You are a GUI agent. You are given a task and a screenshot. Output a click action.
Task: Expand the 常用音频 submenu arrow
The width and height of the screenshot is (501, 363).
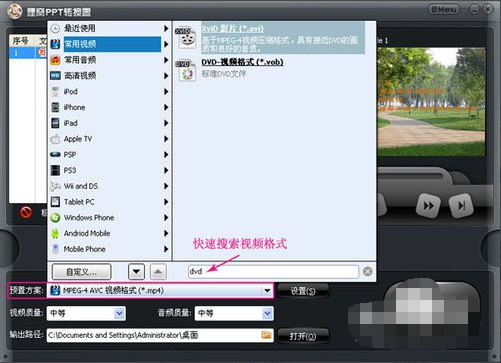[166, 60]
